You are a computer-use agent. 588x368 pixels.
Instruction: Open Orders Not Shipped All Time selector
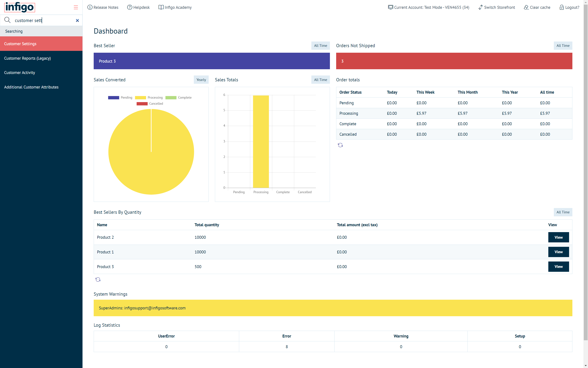pyautogui.click(x=563, y=46)
